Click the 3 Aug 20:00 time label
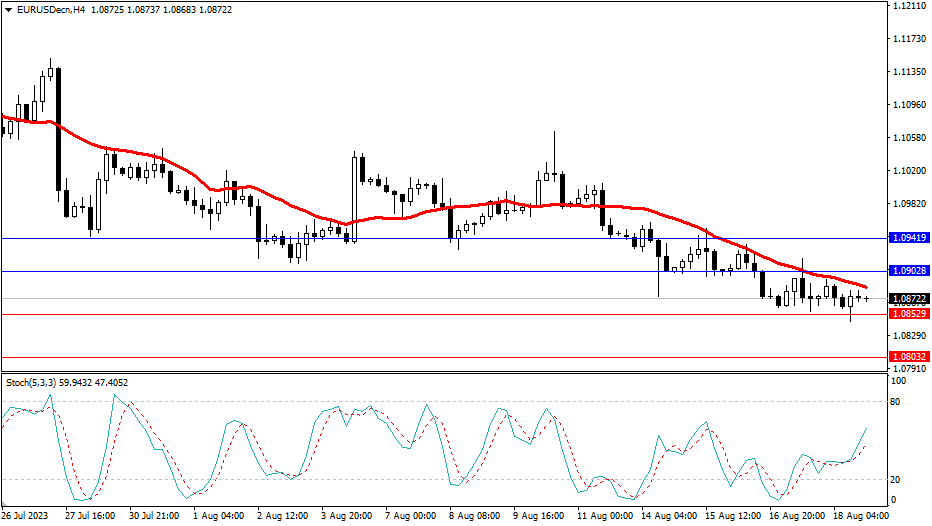This screenshot has height=526, width=932. coord(349,516)
